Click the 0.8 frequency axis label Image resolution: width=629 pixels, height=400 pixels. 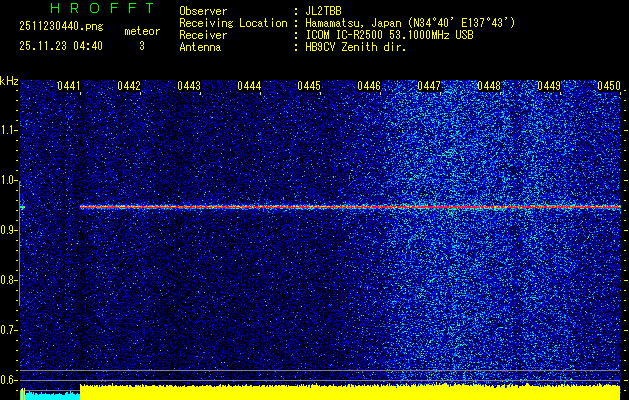pos(9,280)
